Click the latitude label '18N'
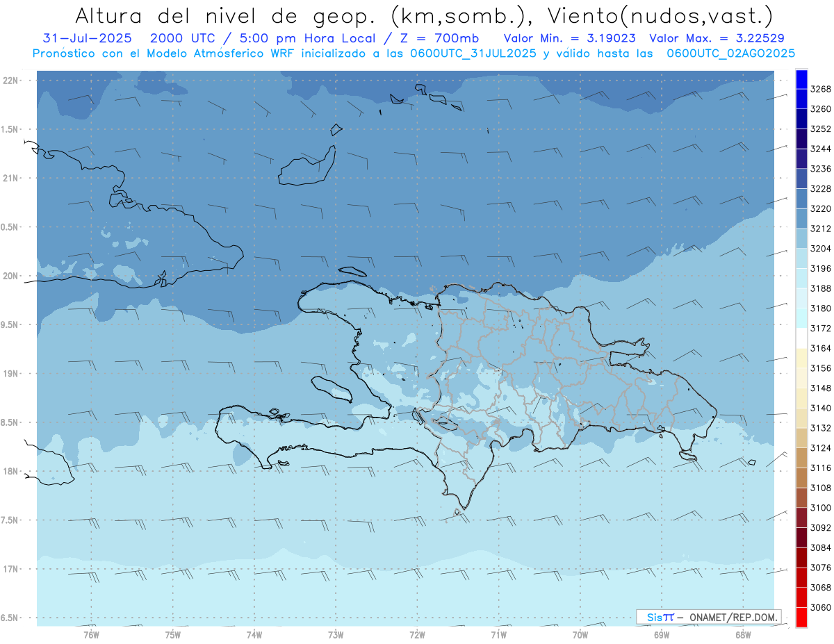Screen dimensions: 834x644 pyautogui.click(x=11, y=471)
